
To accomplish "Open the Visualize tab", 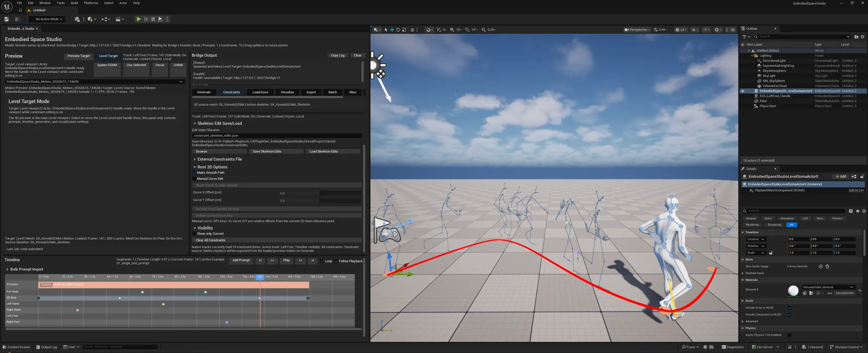I will 287,92.
